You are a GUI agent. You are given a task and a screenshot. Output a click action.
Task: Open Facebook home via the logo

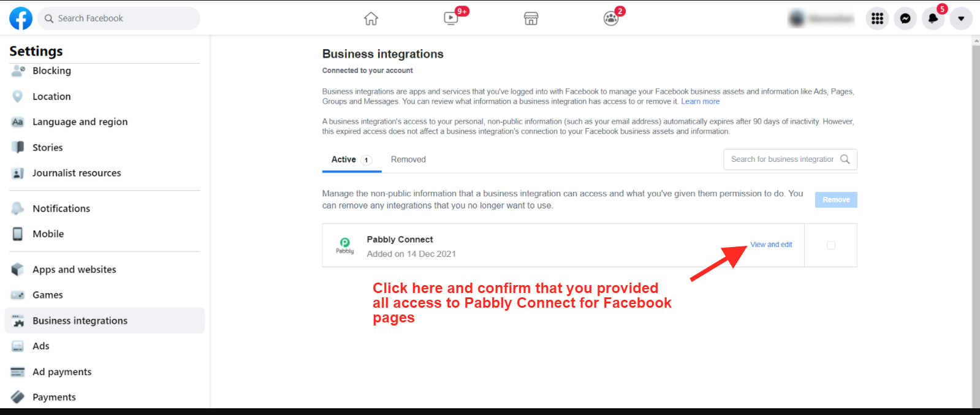(x=21, y=18)
